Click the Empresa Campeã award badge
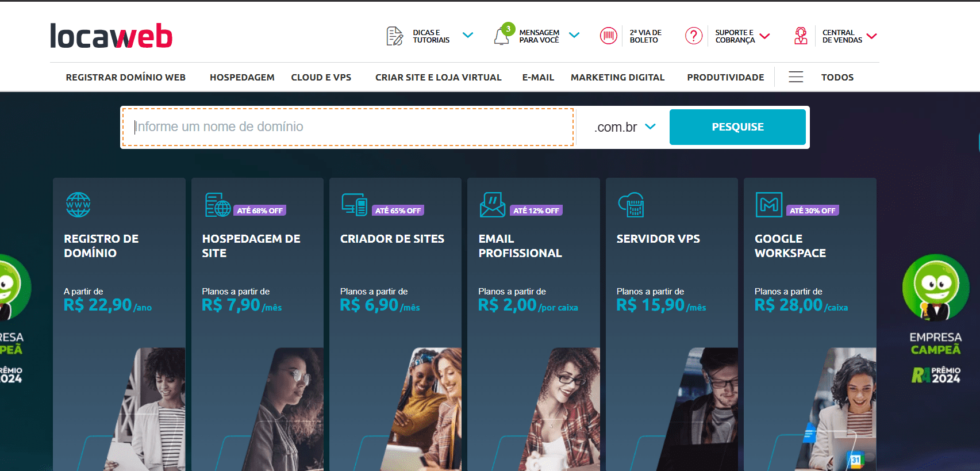The image size is (980, 471). coord(936,319)
